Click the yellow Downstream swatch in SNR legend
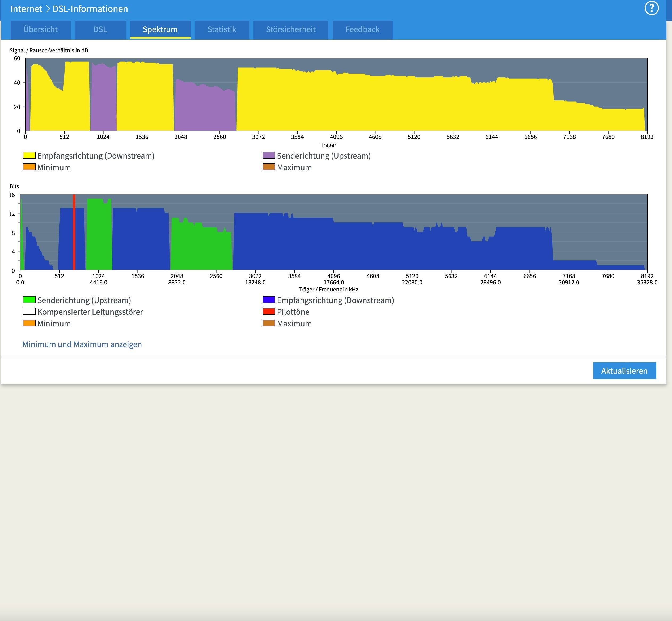The image size is (672, 621). click(29, 155)
